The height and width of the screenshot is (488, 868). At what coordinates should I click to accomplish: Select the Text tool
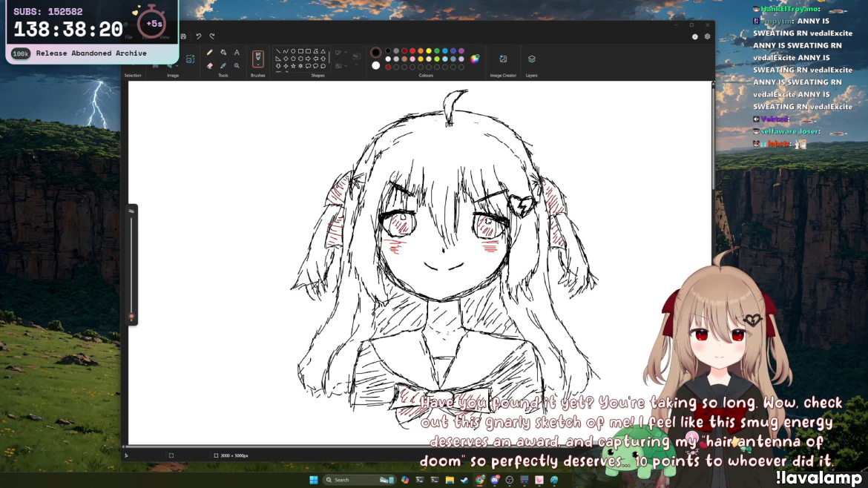coord(237,53)
